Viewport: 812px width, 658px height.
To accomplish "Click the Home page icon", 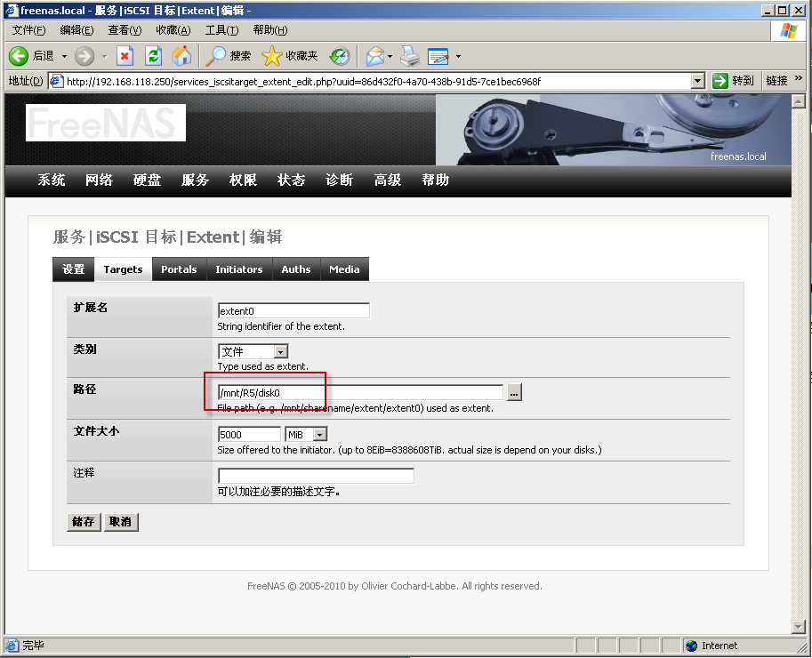I will coord(181,56).
